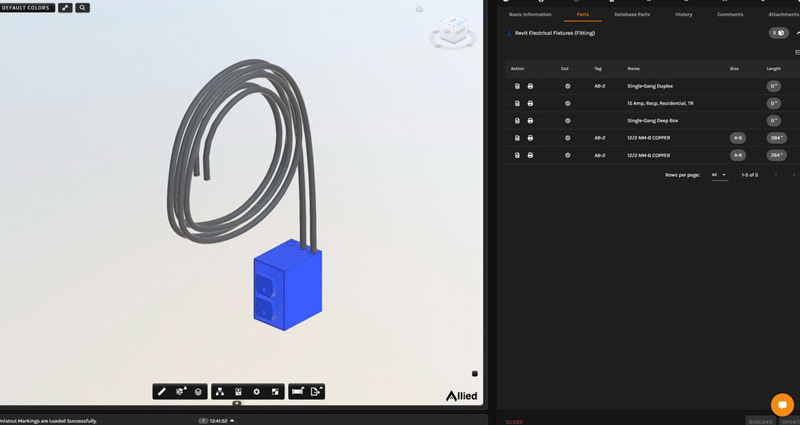Print the Single-Gang Deep Box part
The image size is (800, 425).
point(530,121)
